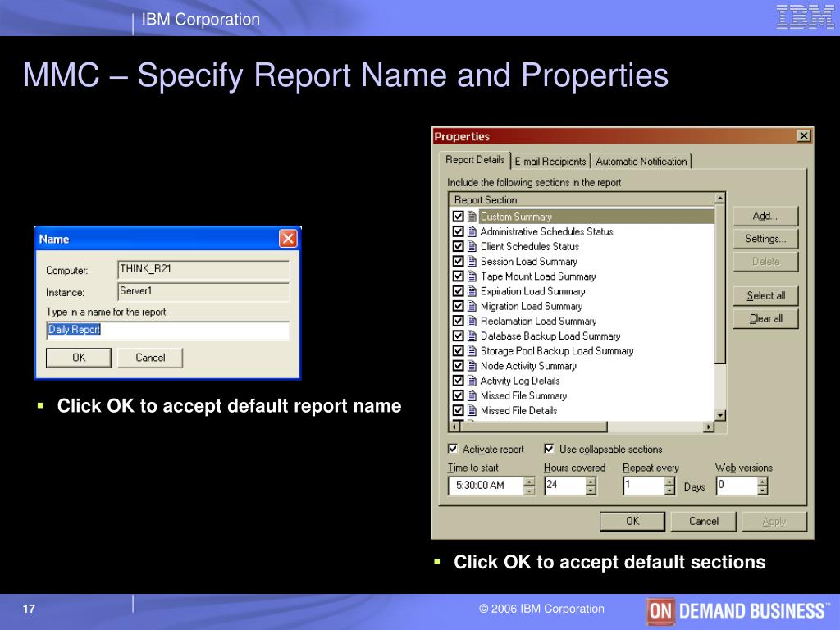
Task: Click the Repeat every spinner arrows
Action: click(x=669, y=486)
